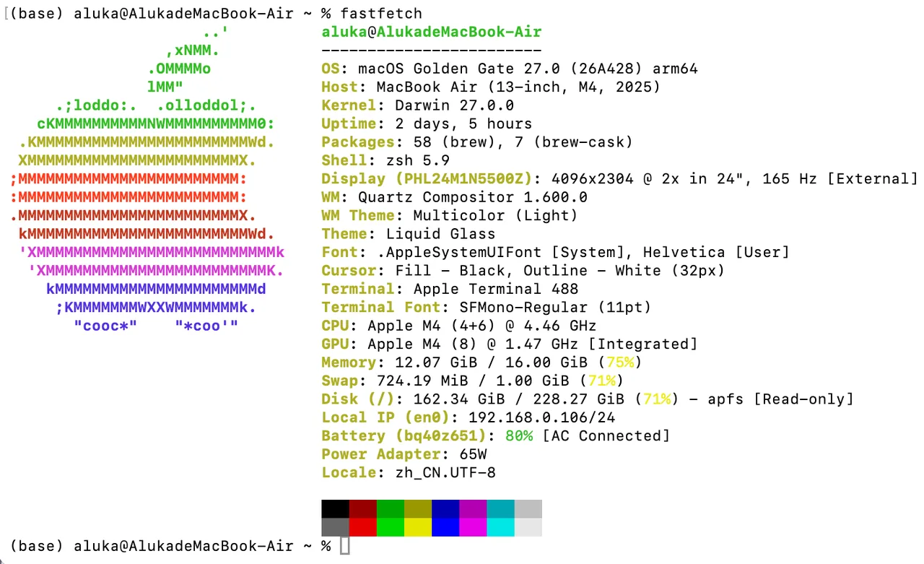Pick the dark green color swatch
924x564 pixels.
click(x=391, y=508)
